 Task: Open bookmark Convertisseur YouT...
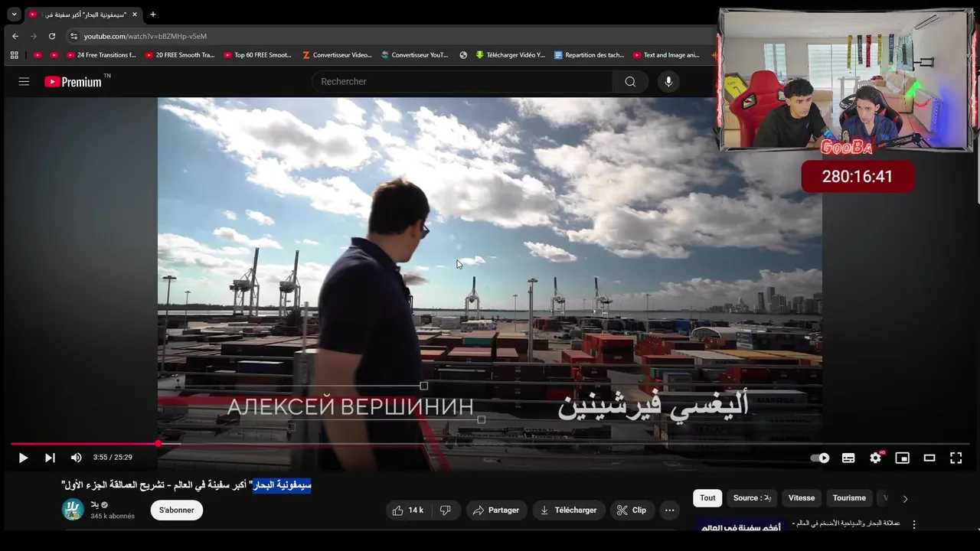414,55
